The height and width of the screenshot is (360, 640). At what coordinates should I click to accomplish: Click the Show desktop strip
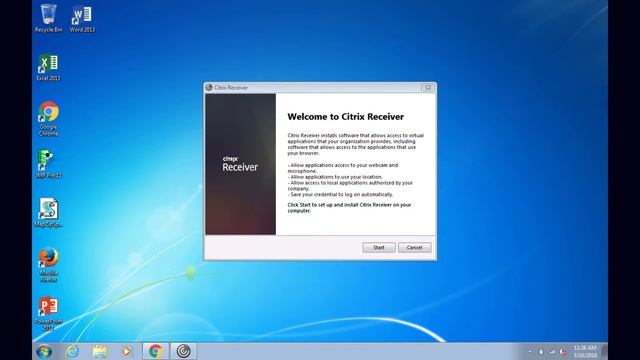coord(604,351)
